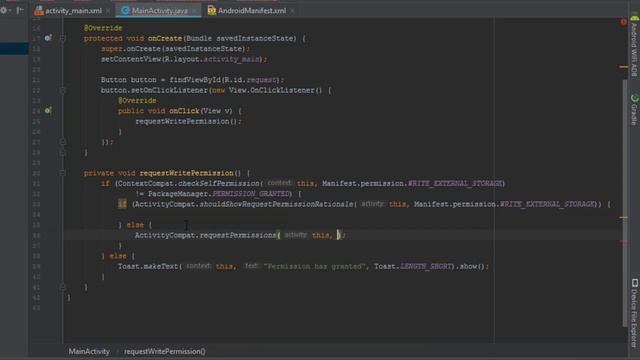Click the @Override annotation above onClick
This screenshot has width=640, height=360.
point(137,100)
